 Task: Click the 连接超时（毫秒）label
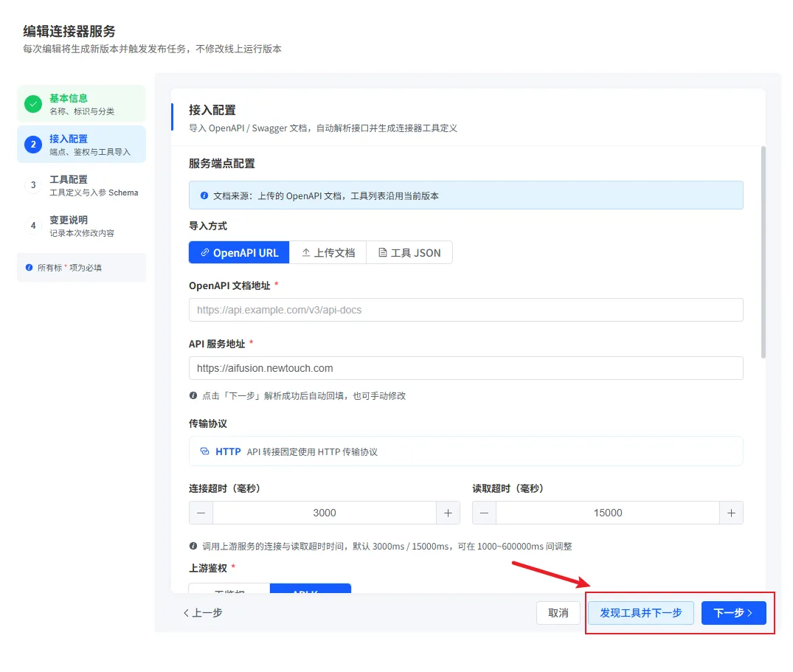tap(224, 488)
